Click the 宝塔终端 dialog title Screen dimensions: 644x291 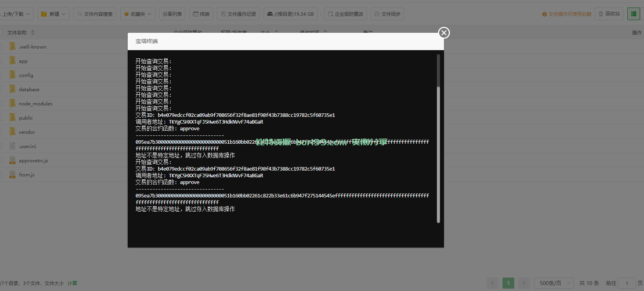pos(147,41)
